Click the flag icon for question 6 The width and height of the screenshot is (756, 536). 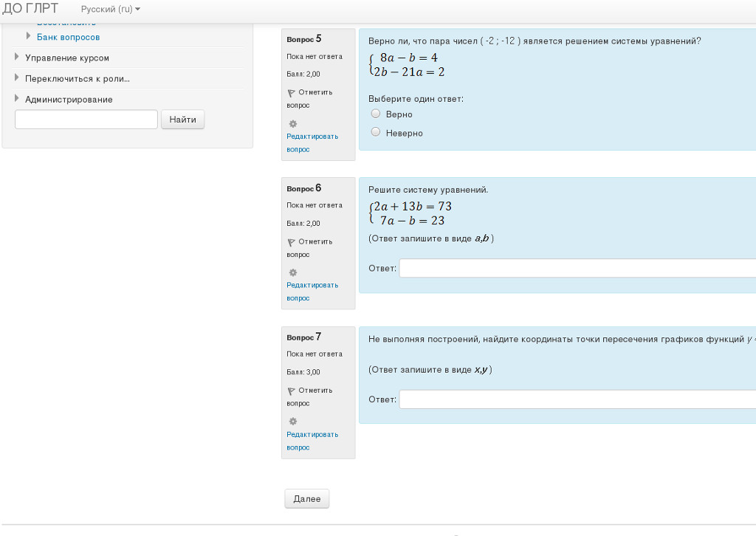[x=291, y=242]
